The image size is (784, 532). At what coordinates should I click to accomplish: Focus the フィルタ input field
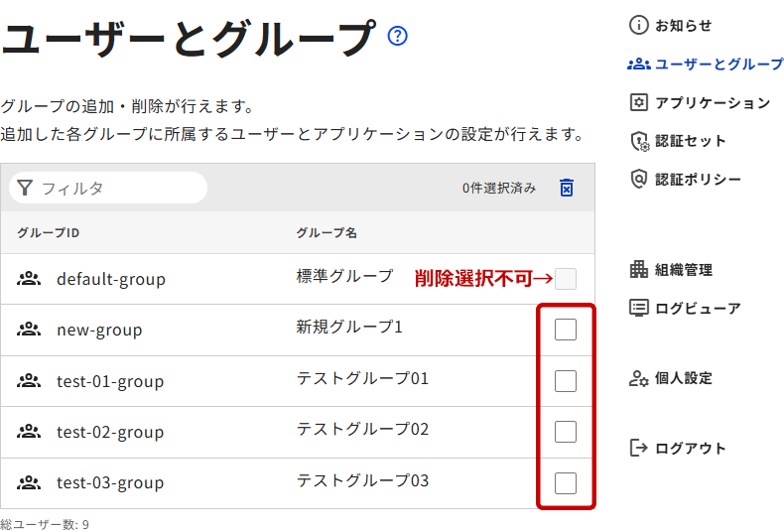point(119,188)
